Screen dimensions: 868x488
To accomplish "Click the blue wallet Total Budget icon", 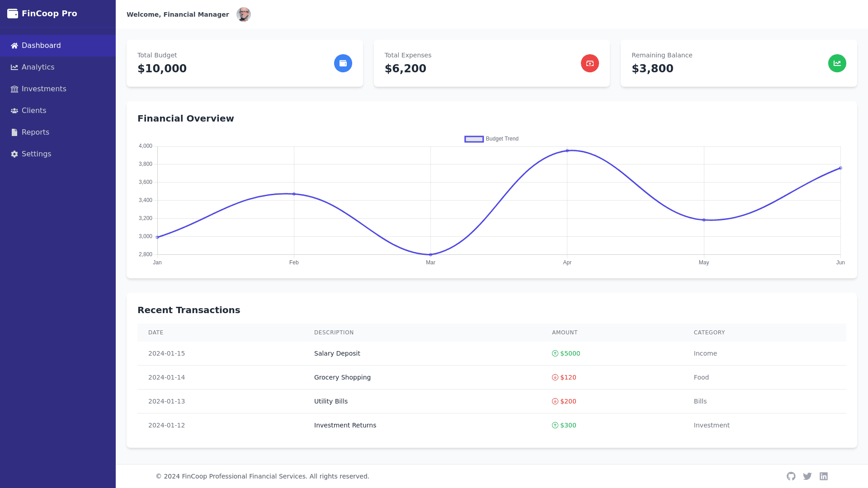I will (343, 63).
